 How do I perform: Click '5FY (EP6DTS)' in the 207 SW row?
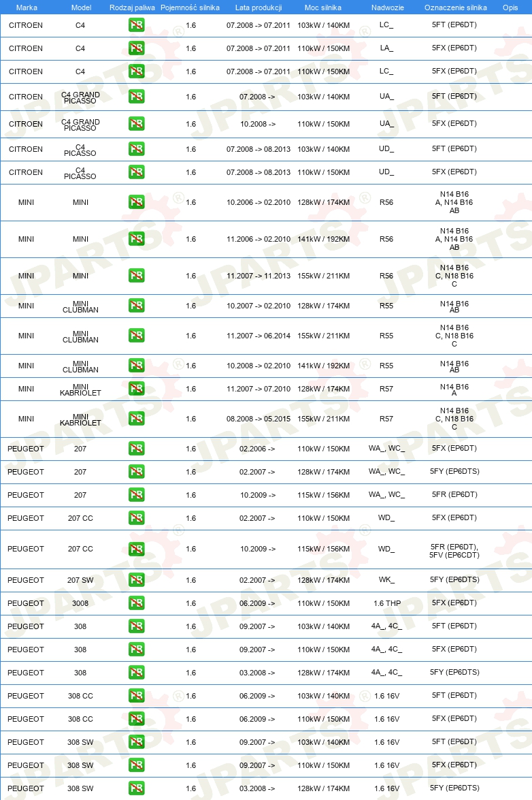(x=454, y=579)
